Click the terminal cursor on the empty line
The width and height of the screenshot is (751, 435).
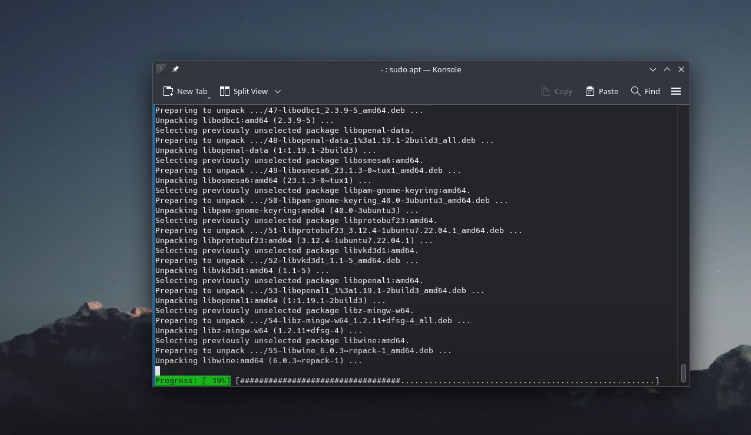point(157,371)
